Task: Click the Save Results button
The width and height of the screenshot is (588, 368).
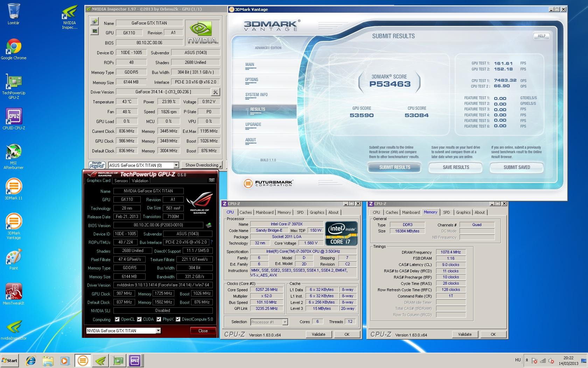Action: (x=456, y=168)
